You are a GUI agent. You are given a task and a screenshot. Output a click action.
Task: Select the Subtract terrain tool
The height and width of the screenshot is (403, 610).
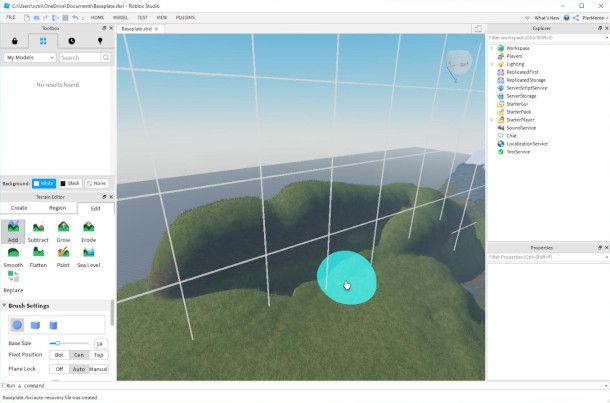point(38,231)
